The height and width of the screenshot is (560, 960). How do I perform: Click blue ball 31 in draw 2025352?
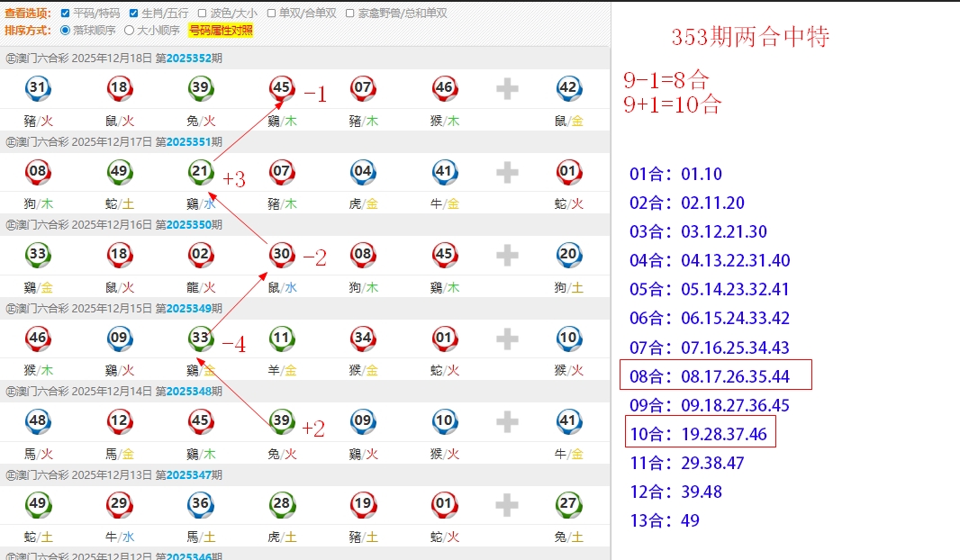[38, 88]
